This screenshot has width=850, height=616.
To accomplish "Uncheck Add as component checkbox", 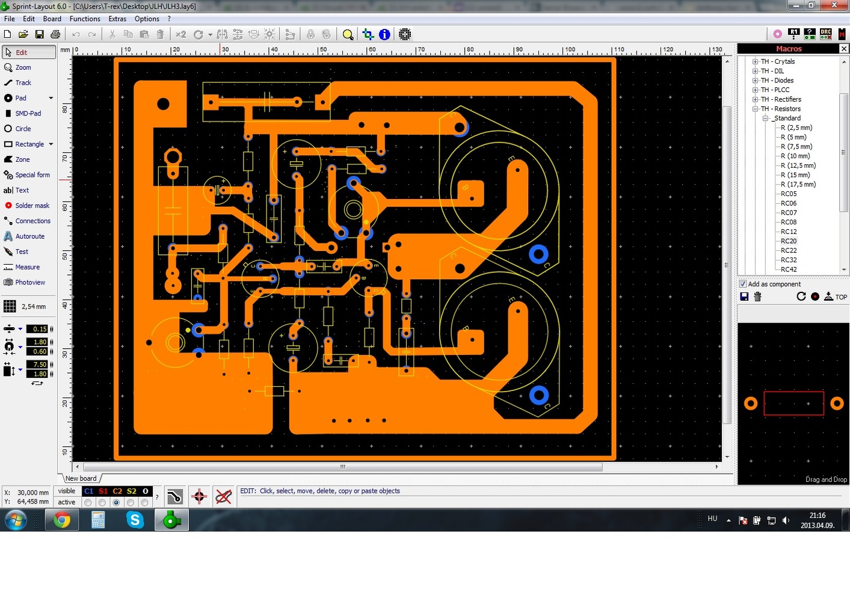I will click(743, 284).
